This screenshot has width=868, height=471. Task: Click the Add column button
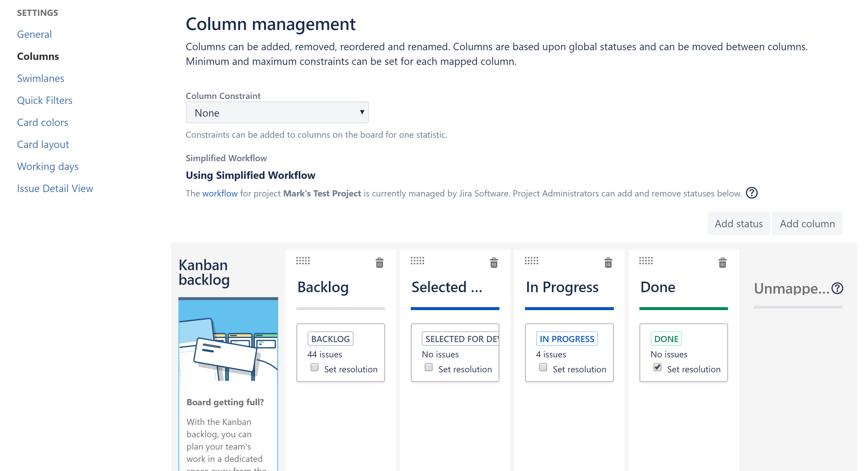pyautogui.click(x=807, y=223)
